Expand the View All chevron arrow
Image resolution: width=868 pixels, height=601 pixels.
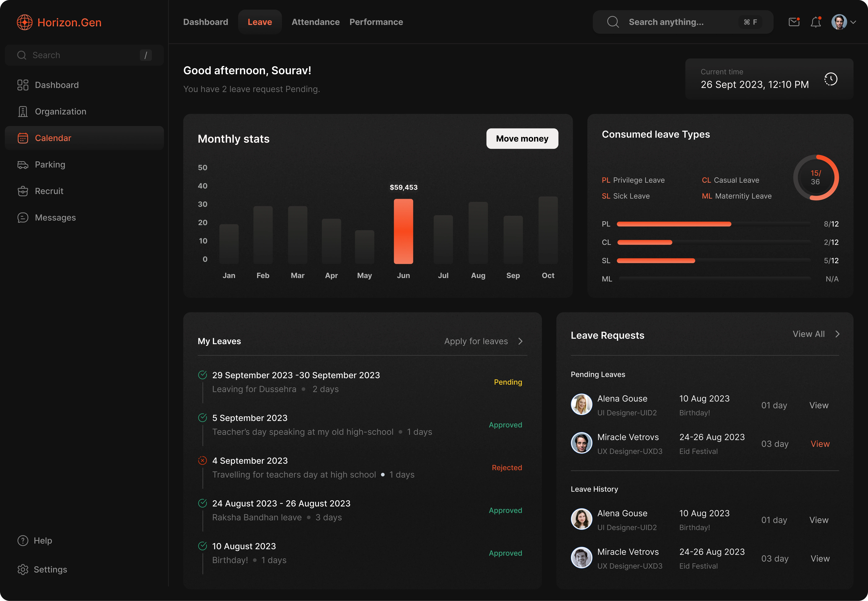pos(837,334)
